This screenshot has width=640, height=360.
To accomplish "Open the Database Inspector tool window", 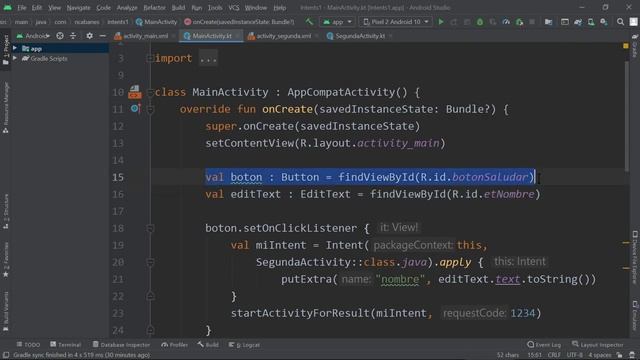I will pyautogui.click(x=121, y=345).
